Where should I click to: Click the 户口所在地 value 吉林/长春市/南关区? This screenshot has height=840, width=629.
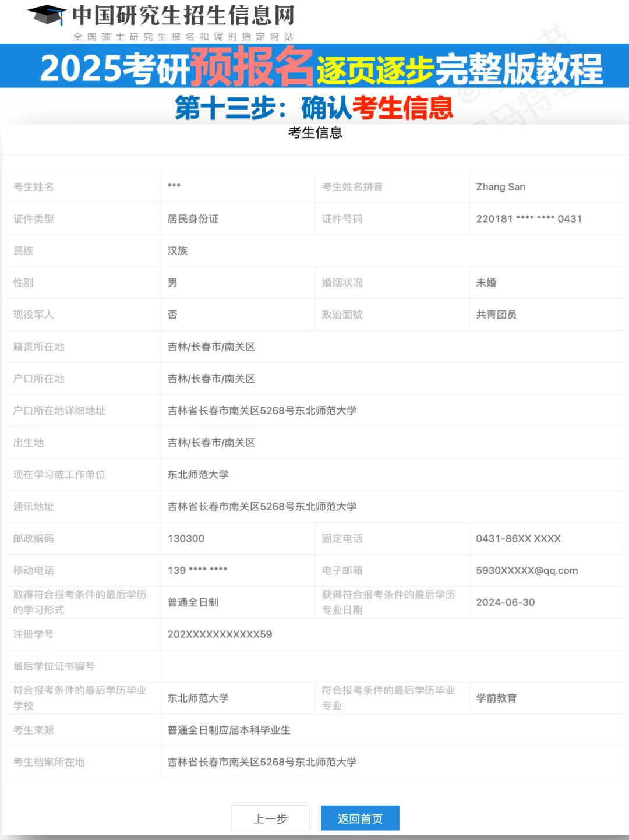(x=211, y=379)
